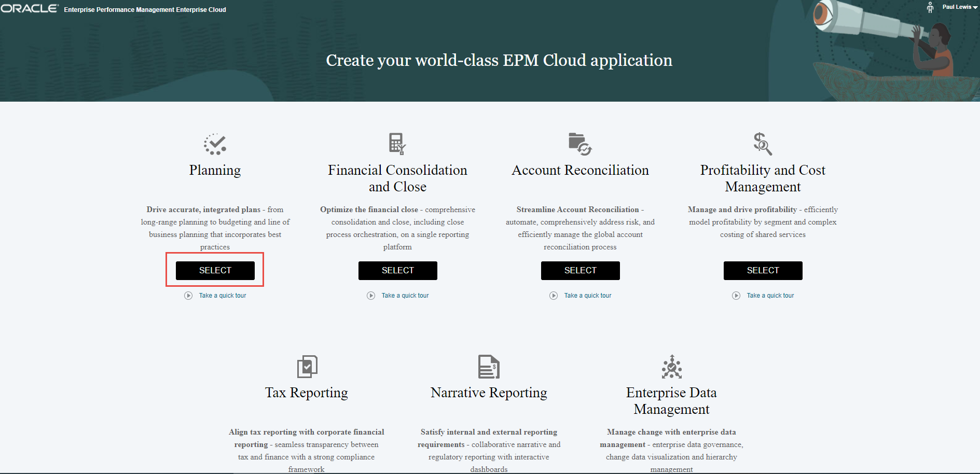
Task: Click SELECT under Account Reconciliation
Action: coord(580,270)
